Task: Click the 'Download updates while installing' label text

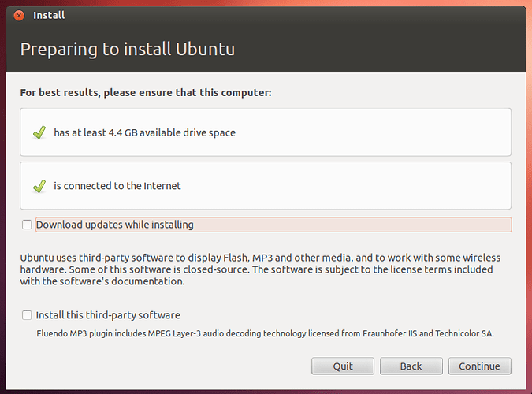Action: [x=115, y=225]
